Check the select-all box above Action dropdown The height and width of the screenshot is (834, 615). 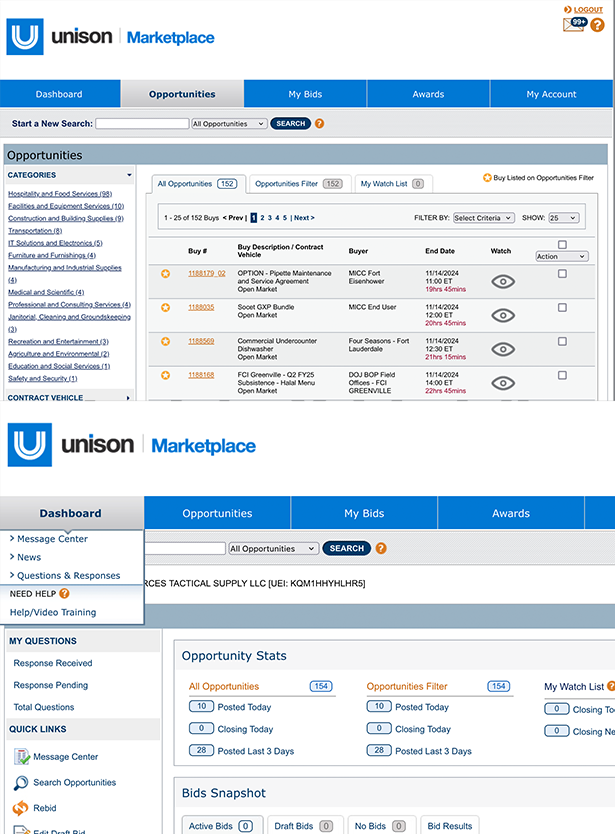point(562,245)
